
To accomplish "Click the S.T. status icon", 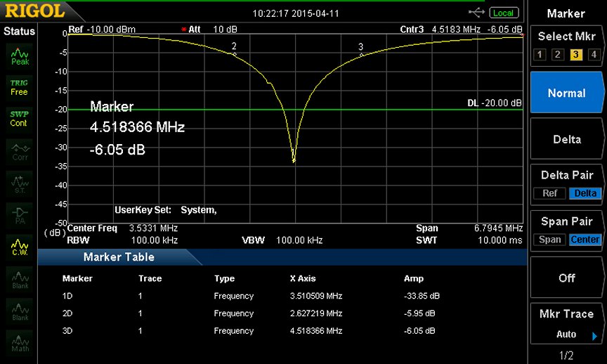I will (20, 184).
